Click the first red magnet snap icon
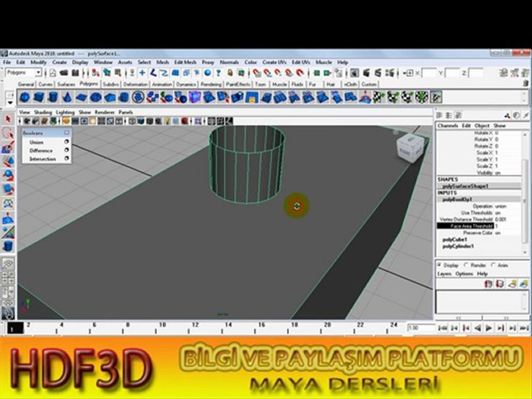This screenshot has height=399, width=532. (x=257, y=73)
